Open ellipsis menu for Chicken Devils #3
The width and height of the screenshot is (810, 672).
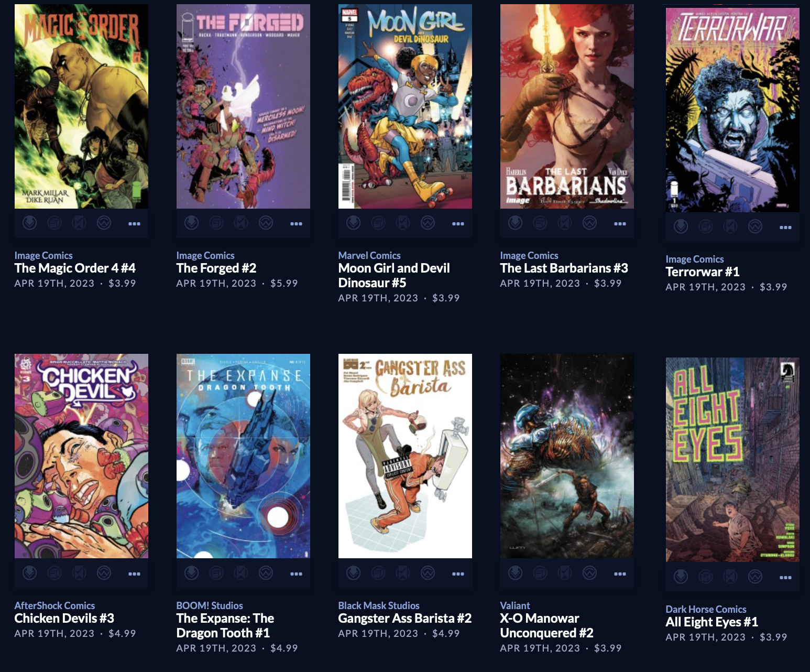135,574
